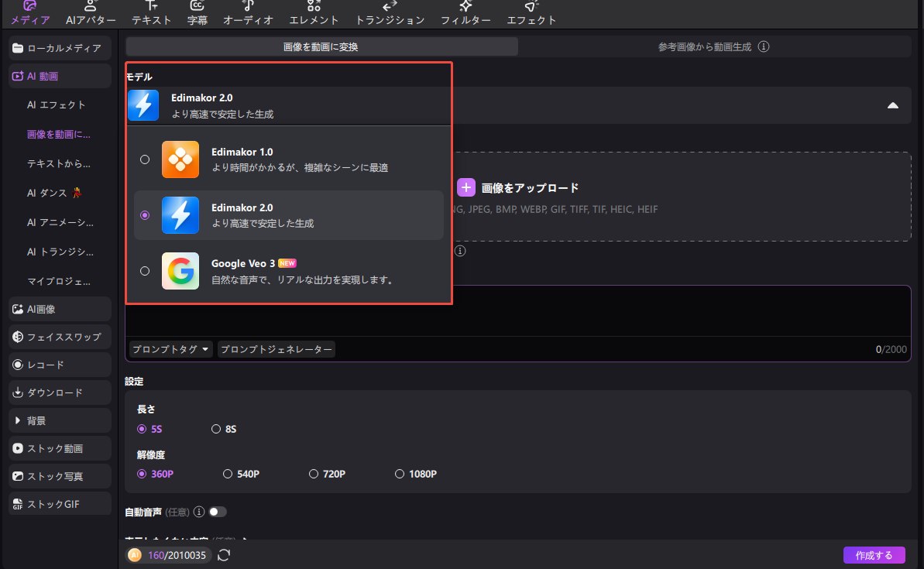Open the 字幕 captions tab
Viewport: 924px width, 569px height.
[198, 13]
